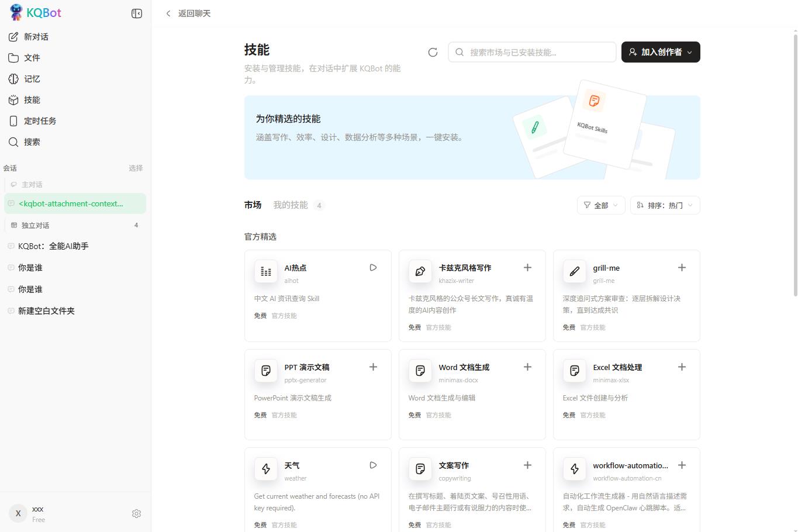Expand the 独立对话 group

tap(75, 225)
